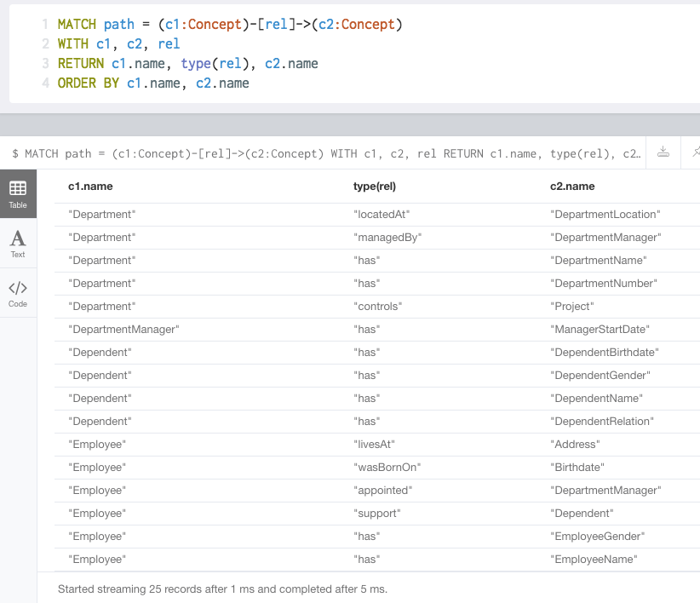The height and width of the screenshot is (603, 700).
Task: Select the "appointed" cell
Action: [382, 490]
